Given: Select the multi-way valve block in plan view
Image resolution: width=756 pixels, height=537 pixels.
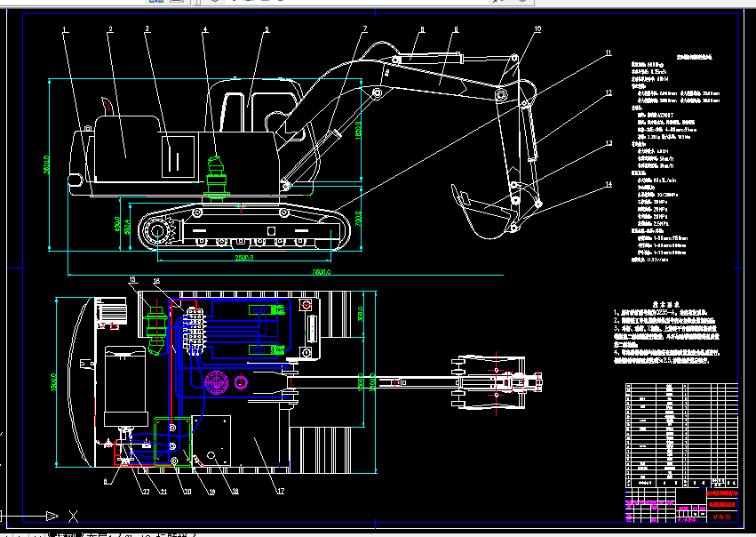Looking at the screenshot, I should pos(195,333).
